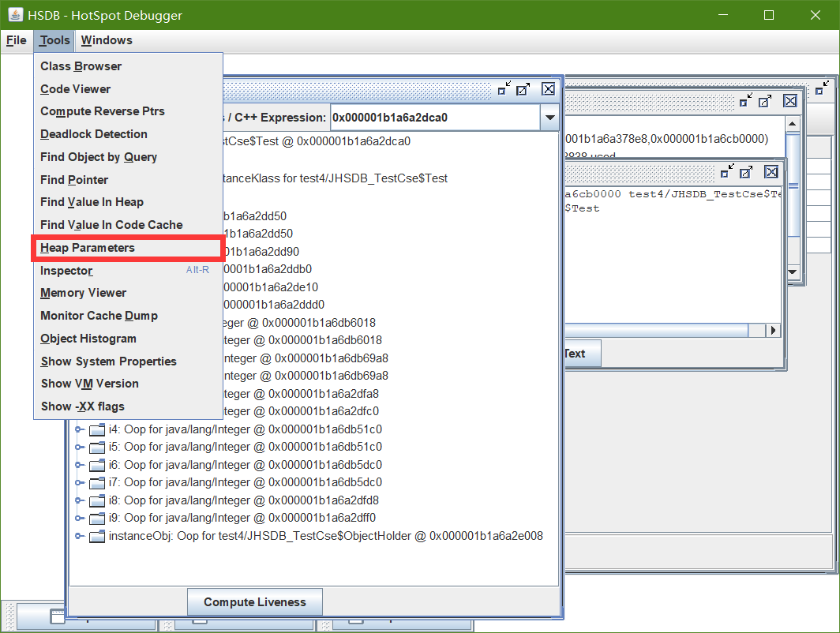The image size is (840, 633).
Task: Open Find Value In Code Cache
Action: [x=128, y=225]
